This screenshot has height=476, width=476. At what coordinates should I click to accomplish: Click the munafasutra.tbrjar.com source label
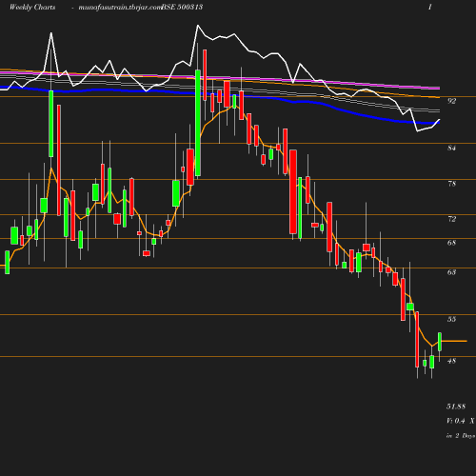(x=120, y=7)
